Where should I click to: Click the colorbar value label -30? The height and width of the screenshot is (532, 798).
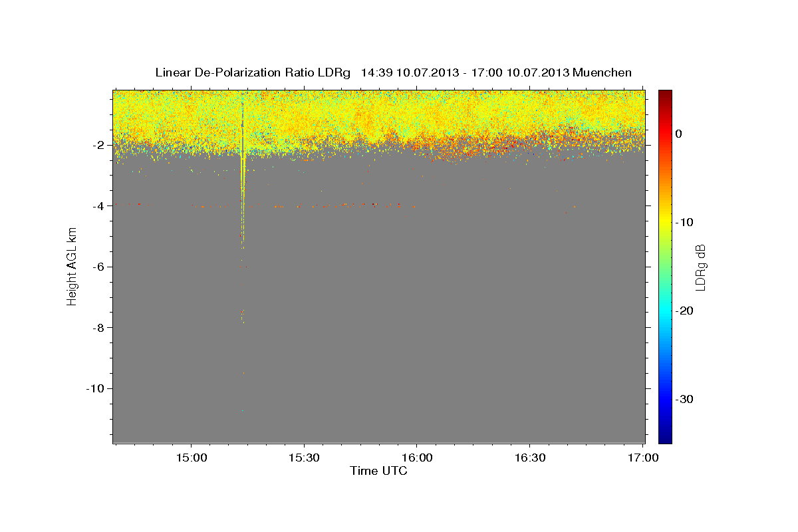coord(685,399)
